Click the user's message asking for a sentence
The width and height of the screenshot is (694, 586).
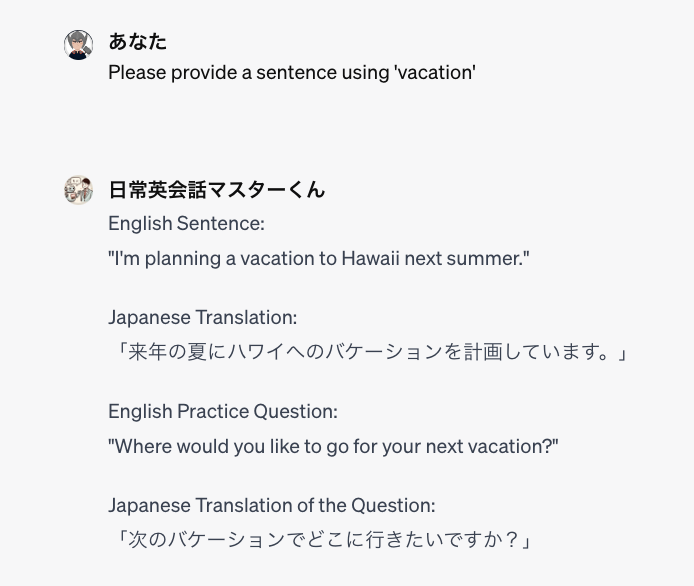[x=291, y=73]
